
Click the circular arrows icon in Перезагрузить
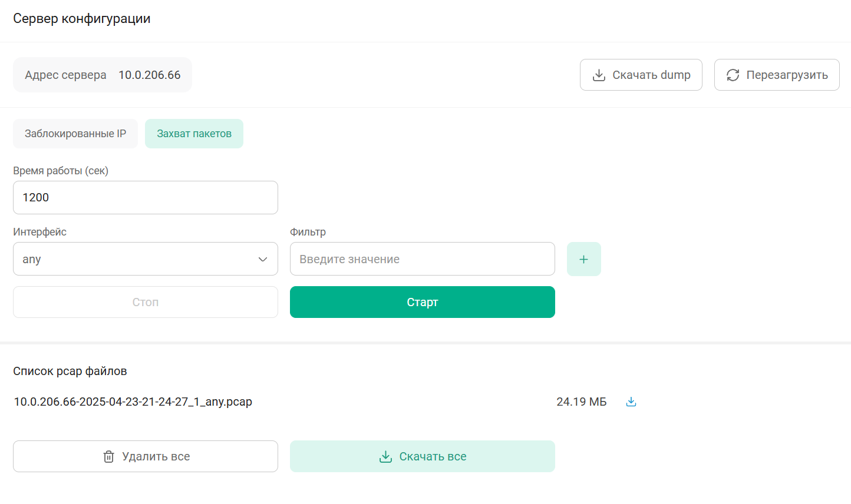point(733,75)
